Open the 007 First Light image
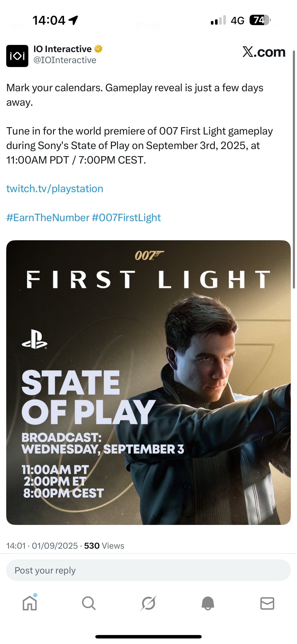Viewport: 297px width, 644px height. coord(148,383)
